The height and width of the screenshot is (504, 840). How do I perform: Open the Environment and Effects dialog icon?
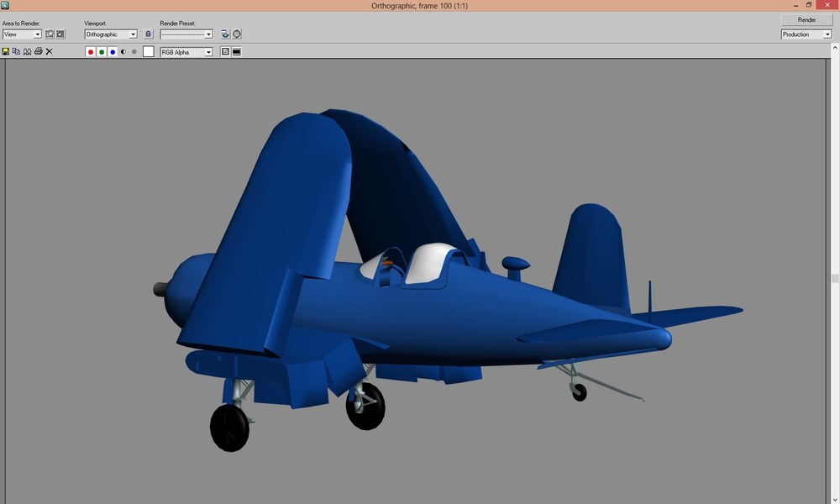pyautogui.click(x=237, y=34)
